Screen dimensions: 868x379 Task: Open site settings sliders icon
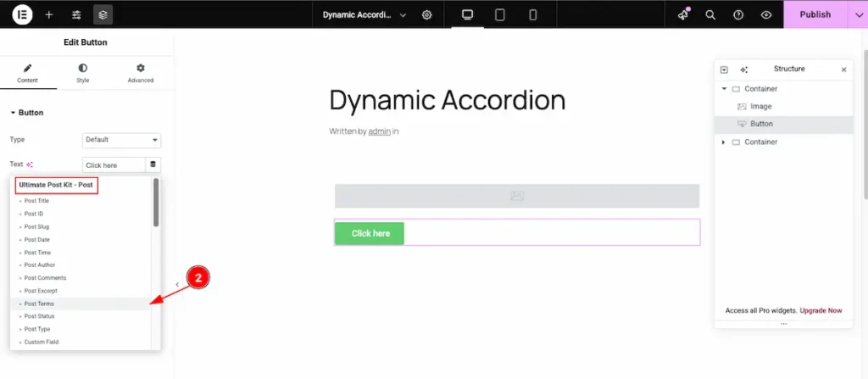click(x=76, y=14)
